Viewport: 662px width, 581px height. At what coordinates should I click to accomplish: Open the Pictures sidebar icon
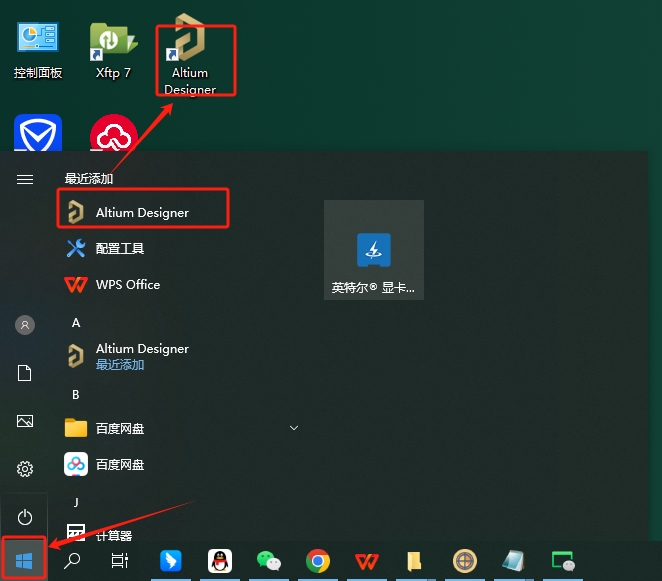[x=25, y=421]
